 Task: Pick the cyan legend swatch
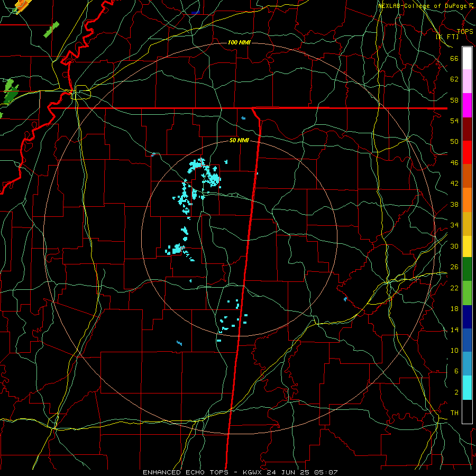(x=467, y=388)
